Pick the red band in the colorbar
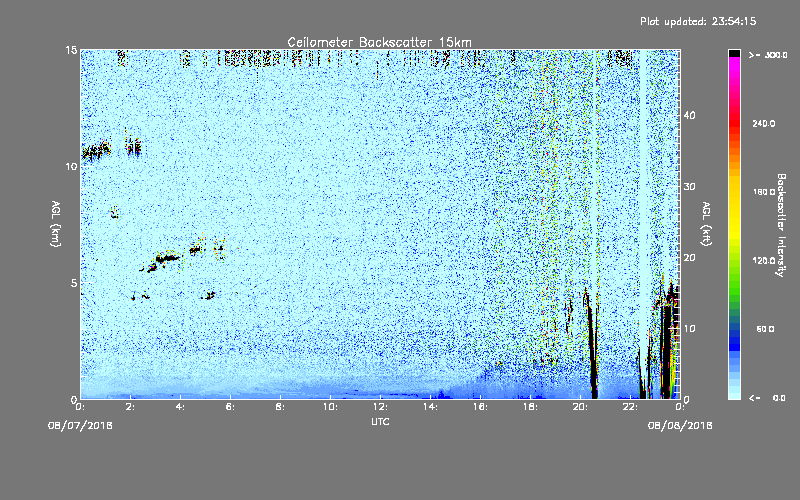This screenshot has height=500, width=800. 734,125
